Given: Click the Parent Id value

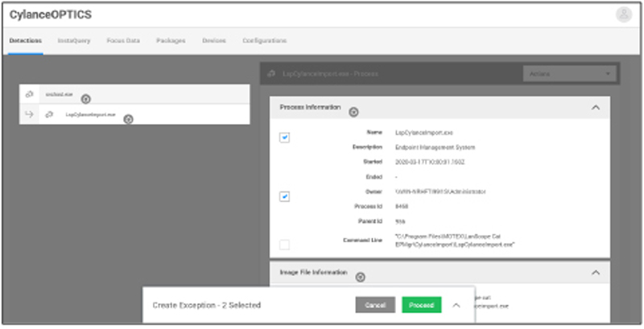Looking at the screenshot, I should (x=399, y=221).
